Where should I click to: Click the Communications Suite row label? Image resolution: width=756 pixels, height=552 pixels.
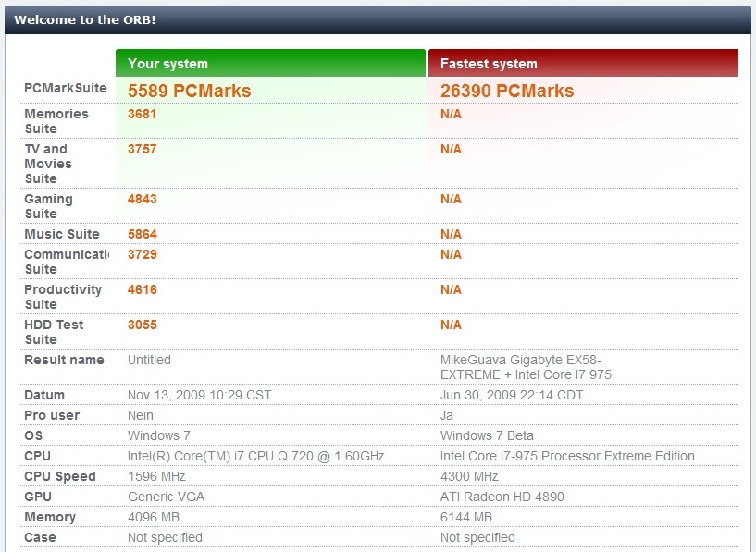[67, 262]
